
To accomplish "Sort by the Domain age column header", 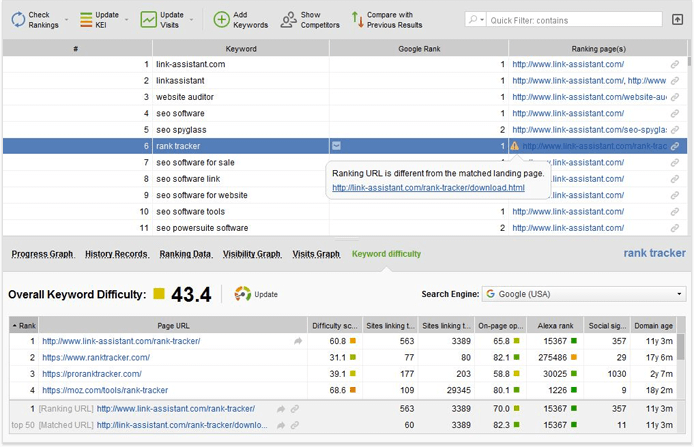I will 653,326.
